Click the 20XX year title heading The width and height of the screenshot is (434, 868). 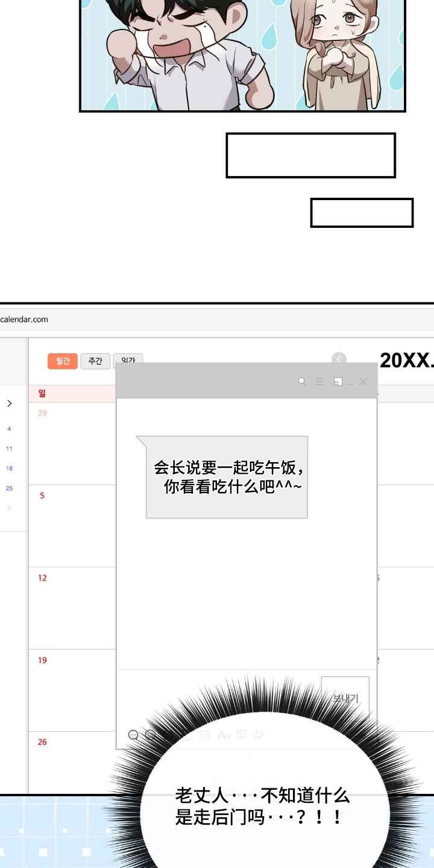tap(406, 360)
